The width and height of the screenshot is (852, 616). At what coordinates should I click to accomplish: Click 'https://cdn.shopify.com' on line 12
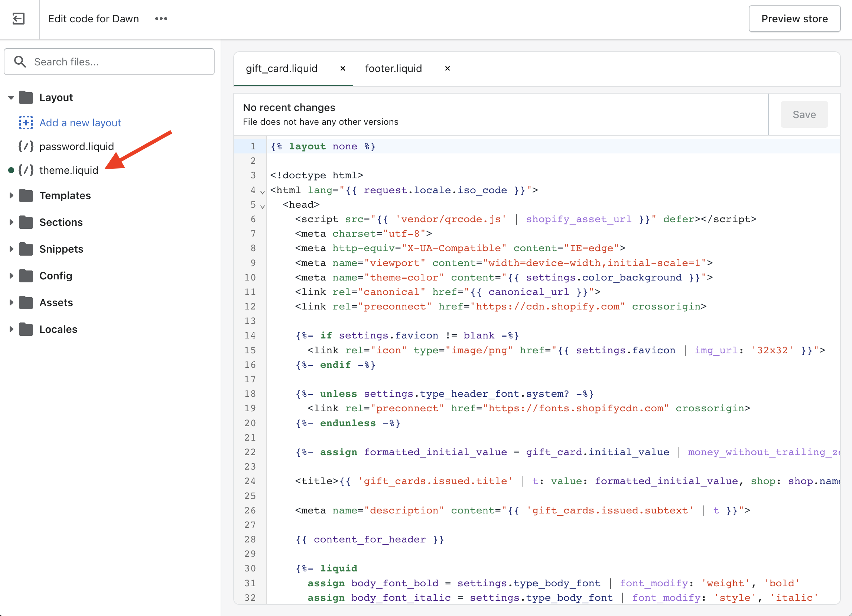coord(547,306)
